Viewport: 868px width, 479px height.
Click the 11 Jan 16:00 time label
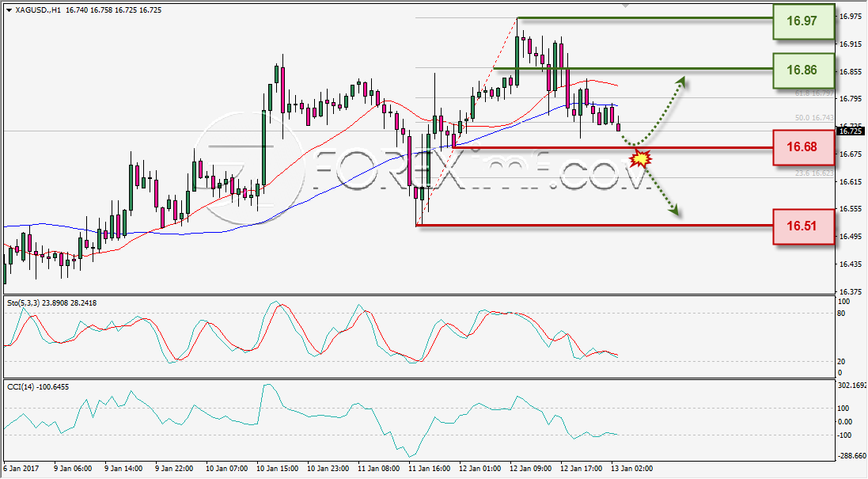tap(429, 469)
